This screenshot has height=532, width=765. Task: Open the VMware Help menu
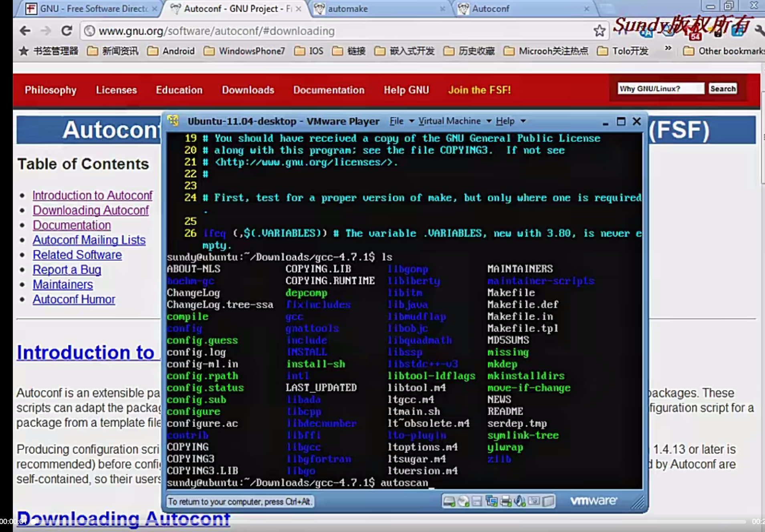(x=511, y=121)
